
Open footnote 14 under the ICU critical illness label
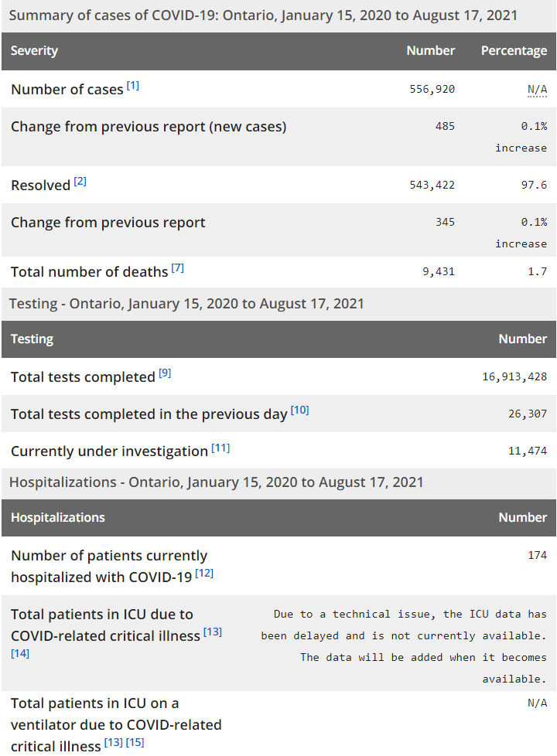(x=20, y=654)
